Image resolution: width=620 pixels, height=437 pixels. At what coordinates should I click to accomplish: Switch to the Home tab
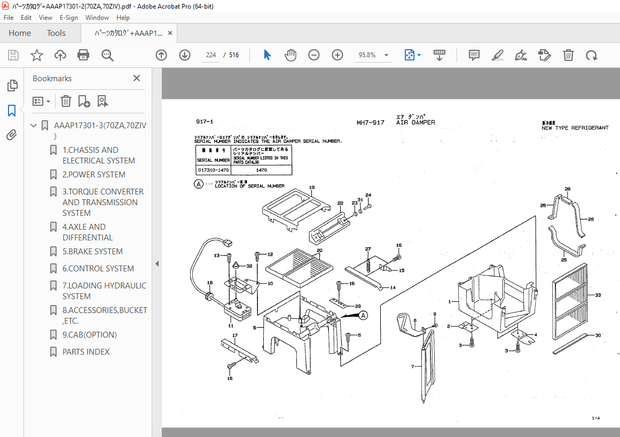[x=20, y=33]
